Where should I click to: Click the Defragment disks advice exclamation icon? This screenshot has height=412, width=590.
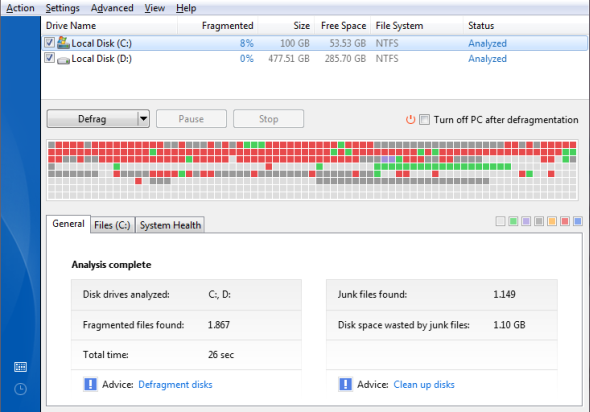pos(90,384)
